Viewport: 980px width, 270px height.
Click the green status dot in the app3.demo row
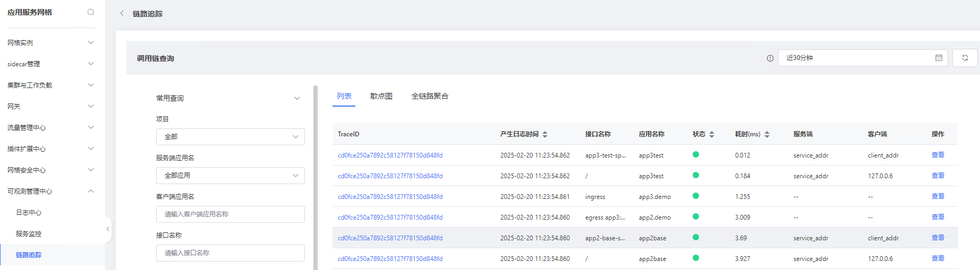pos(696,196)
